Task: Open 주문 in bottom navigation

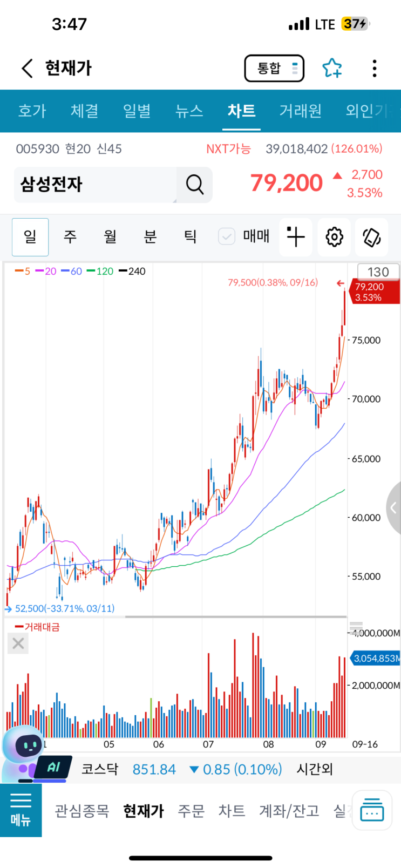Action: click(x=191, y=811)
